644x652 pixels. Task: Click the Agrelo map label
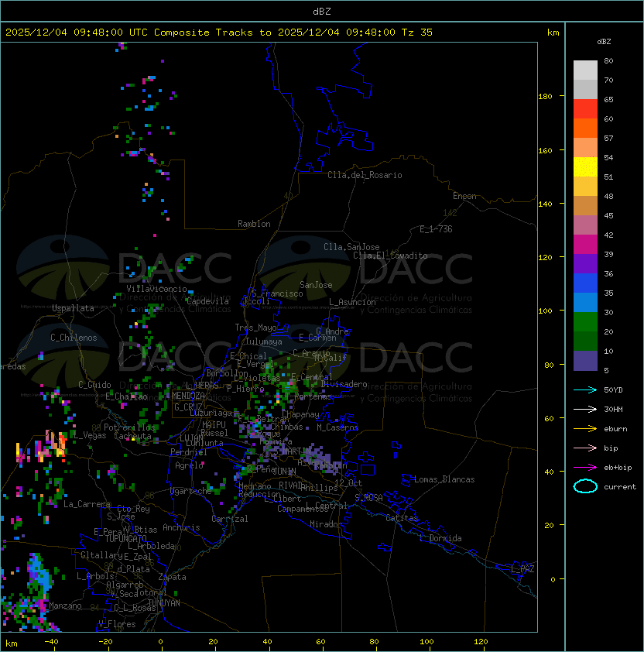pos(189,465)
